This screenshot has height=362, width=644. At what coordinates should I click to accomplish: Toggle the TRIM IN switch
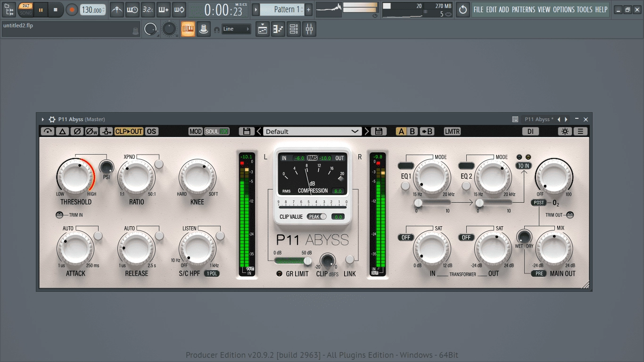[59, 215]
